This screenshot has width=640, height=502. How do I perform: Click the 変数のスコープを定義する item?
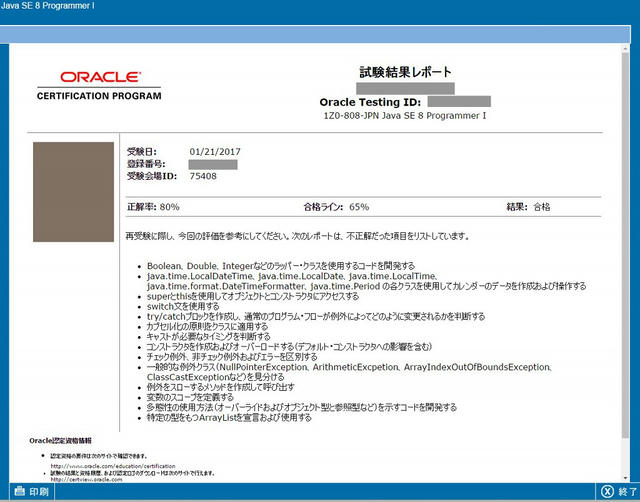pyautogui.click(x=190, y=397)
